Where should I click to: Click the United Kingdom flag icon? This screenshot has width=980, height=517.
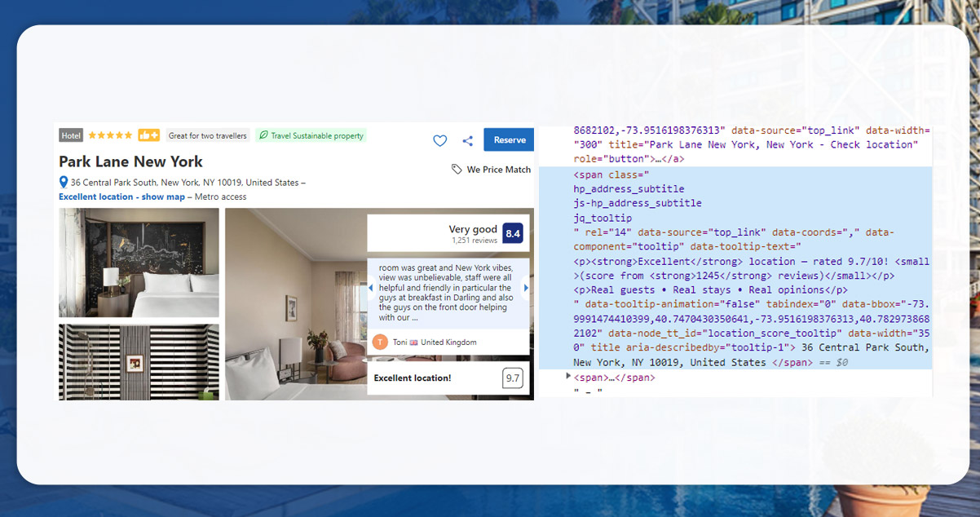point(413,342)
